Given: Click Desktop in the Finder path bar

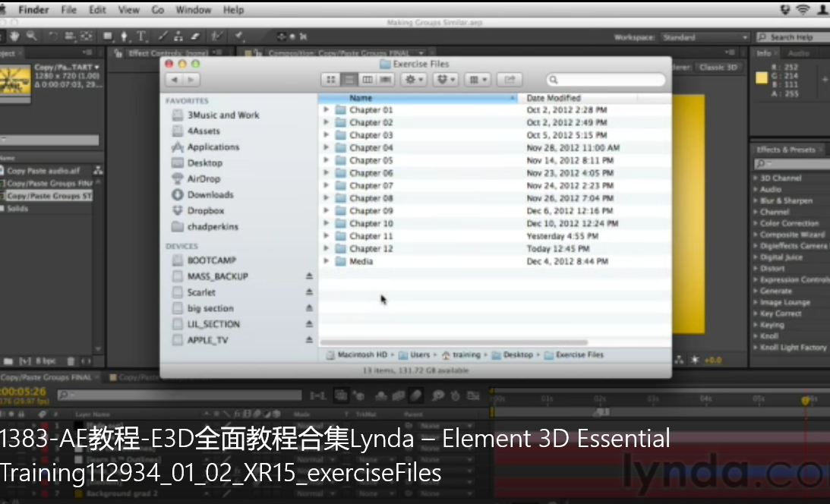Looking at the screenshot, I should 513,355.
